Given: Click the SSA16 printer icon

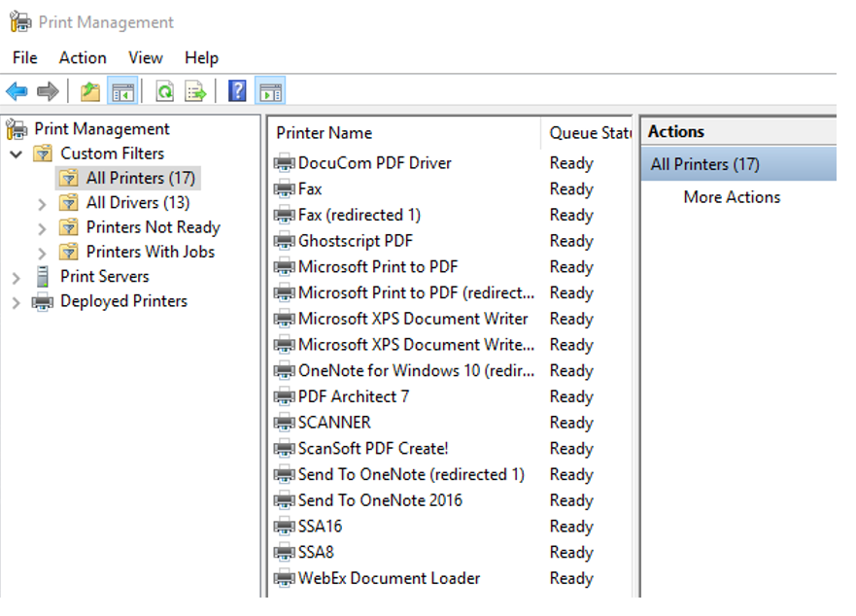Looking at the screenshot, I should 285,526.
